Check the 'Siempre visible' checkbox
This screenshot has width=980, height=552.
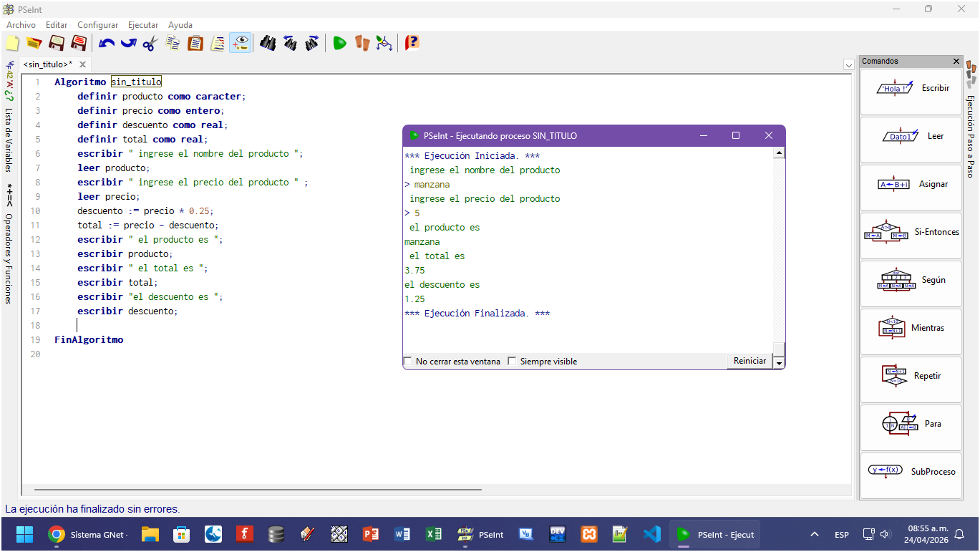[512, 362]
